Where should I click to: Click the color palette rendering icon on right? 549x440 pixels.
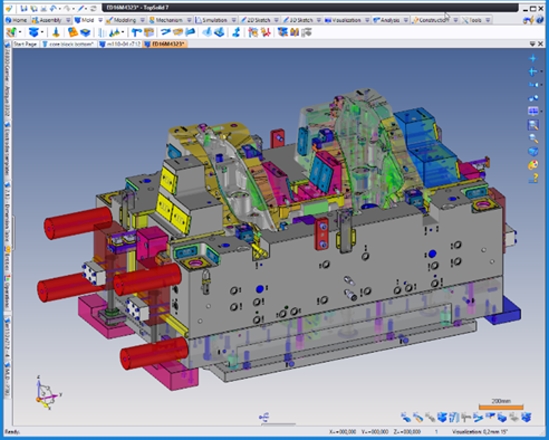(533, 165)
